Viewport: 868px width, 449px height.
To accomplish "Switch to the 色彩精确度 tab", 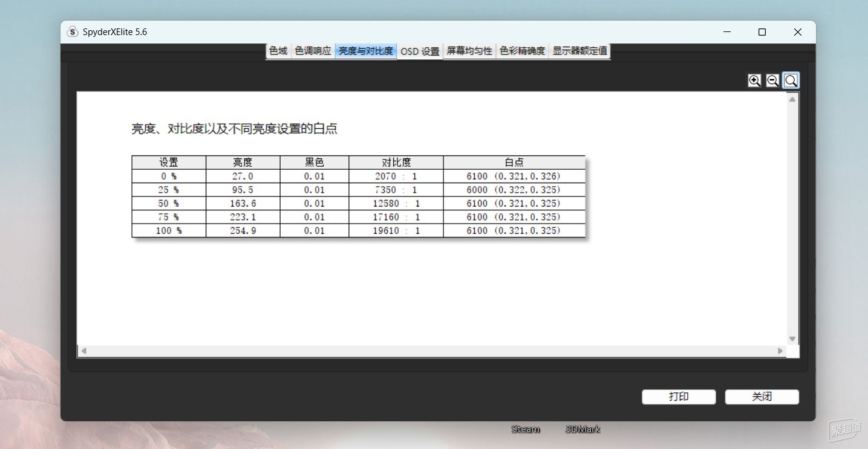I will pos(523,51).
